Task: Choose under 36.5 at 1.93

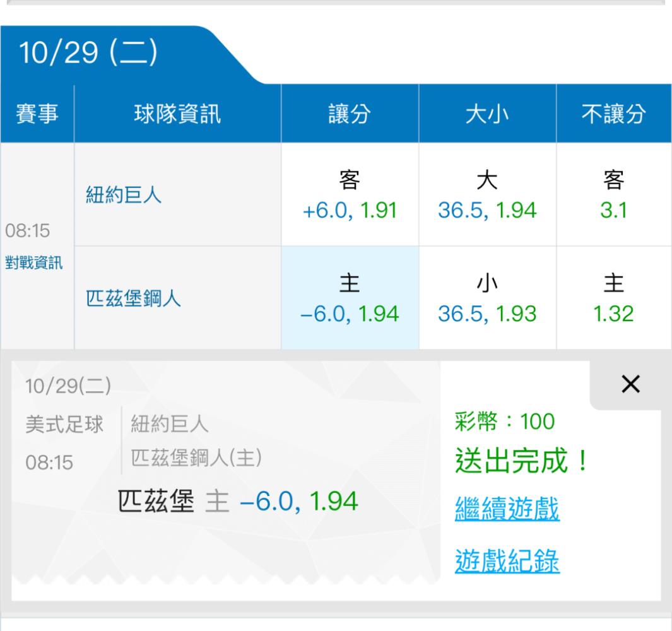Action: tap(487, 298)
